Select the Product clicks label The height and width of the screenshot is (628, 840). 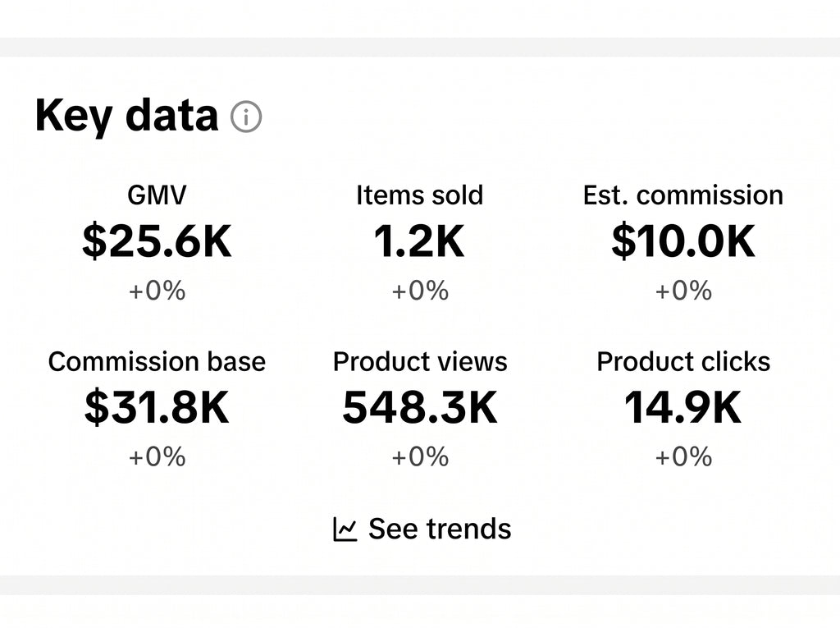[683, 361]
